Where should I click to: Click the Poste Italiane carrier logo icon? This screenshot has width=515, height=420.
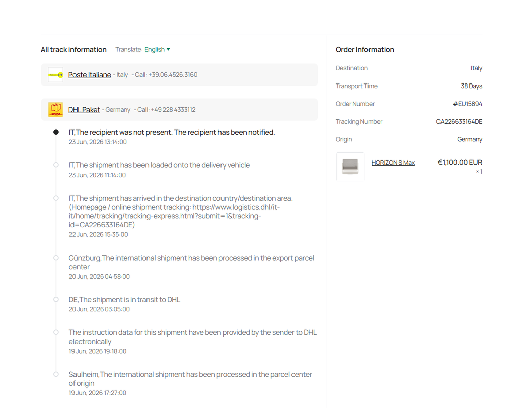[x=55, y=75]
